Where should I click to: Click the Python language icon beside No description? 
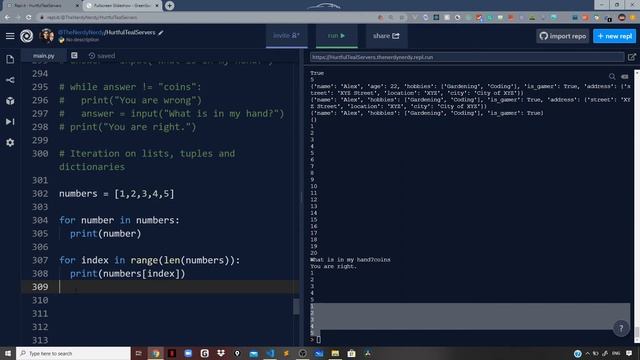click(62, 40)
